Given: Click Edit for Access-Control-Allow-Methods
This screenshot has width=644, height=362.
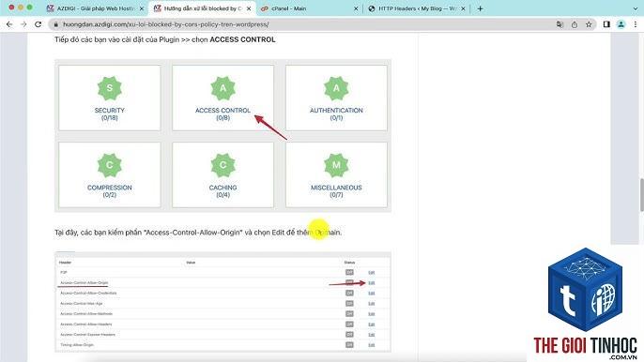Looking at the screenshot, I should point(372,313).
